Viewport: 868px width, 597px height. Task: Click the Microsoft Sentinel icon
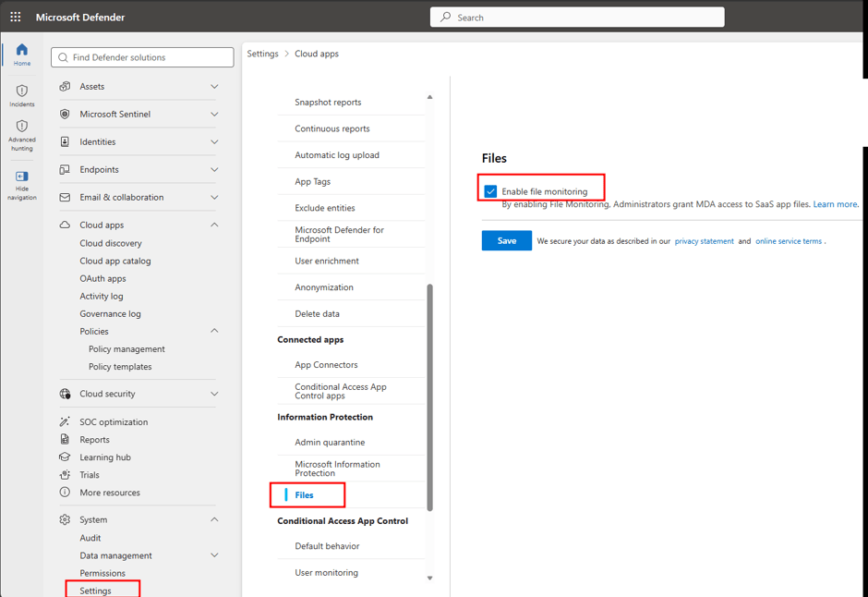tap(65, 114)
